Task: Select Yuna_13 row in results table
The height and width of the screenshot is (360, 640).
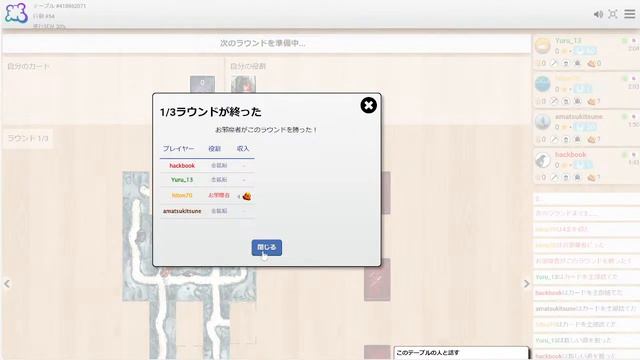Action: (207, 180)
